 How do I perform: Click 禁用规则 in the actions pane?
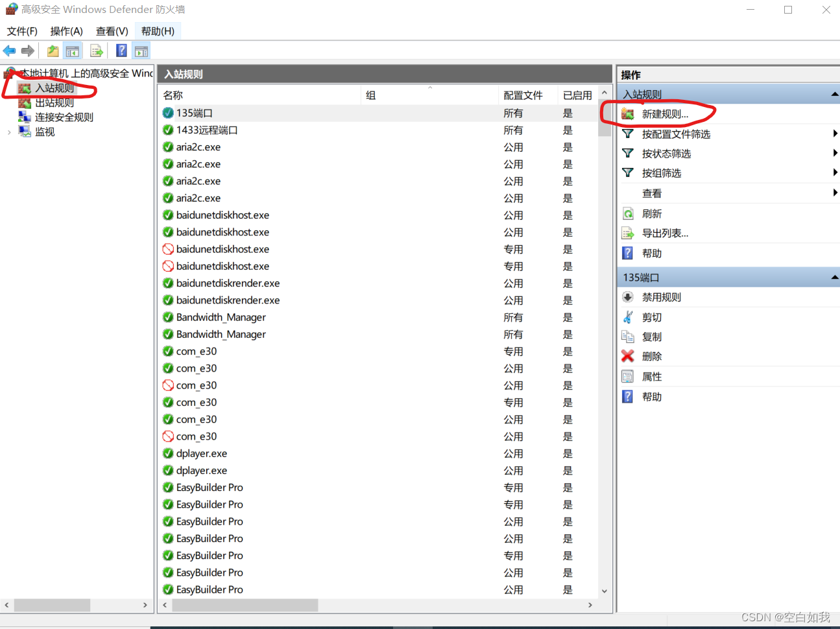[x=662, y=298]
